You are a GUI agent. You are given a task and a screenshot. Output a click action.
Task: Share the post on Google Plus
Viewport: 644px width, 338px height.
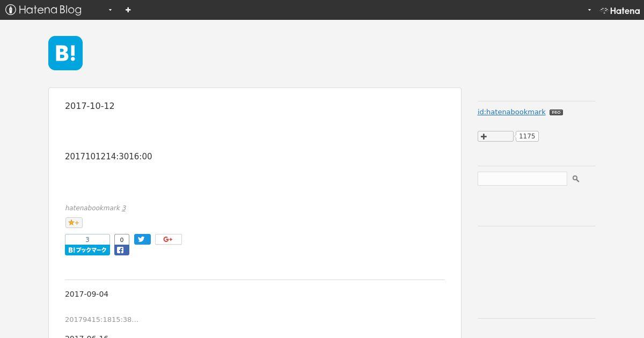coord(169,239)
